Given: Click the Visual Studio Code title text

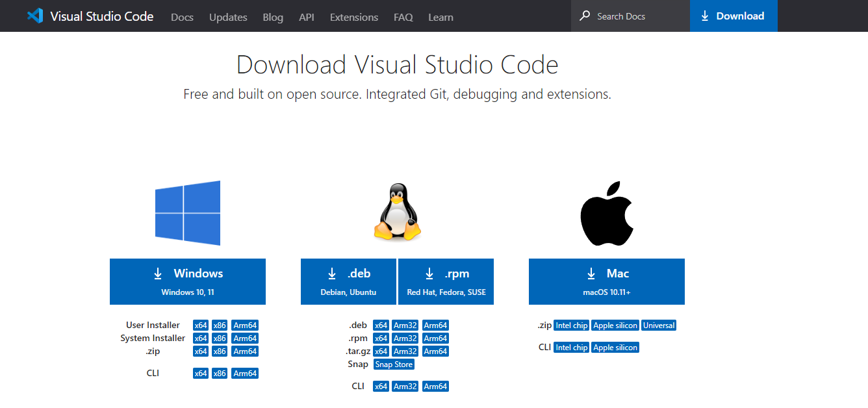Looking at the screenshot, I should [102, 16].
